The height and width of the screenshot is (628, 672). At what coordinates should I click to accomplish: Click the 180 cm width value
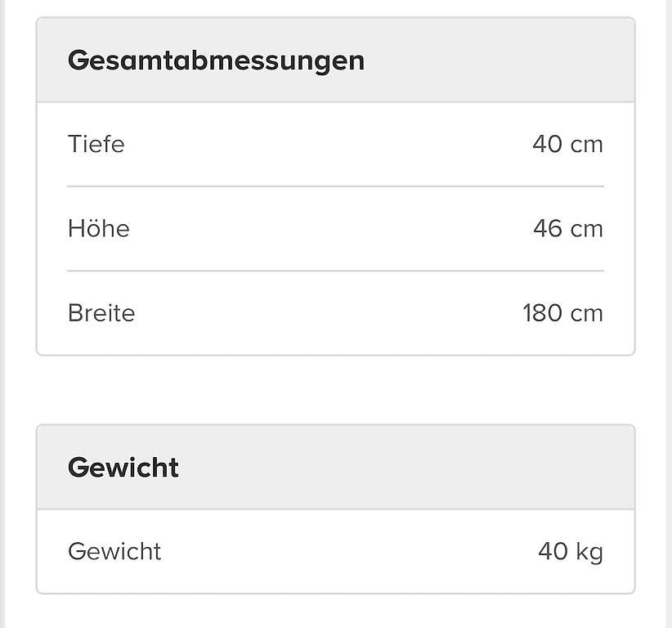tap(562, 312)
